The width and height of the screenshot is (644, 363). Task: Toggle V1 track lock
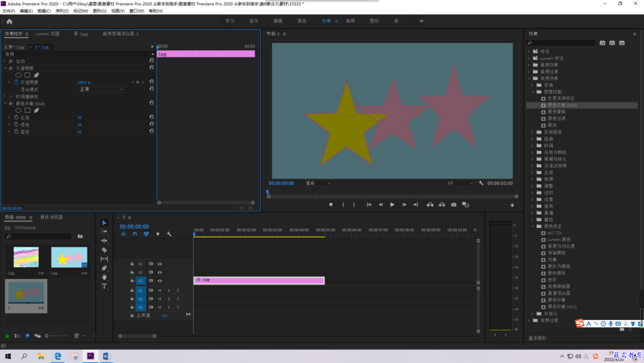click(x=132, y=280)
